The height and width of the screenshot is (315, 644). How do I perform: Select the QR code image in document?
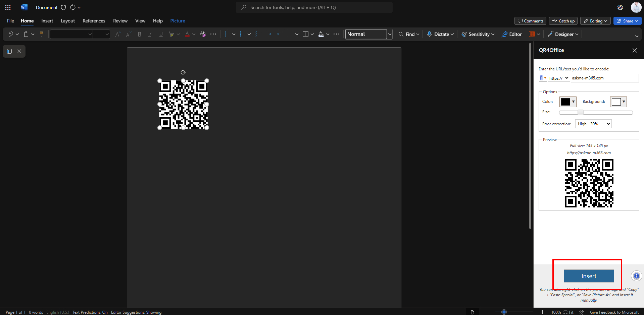pos(183,104)
